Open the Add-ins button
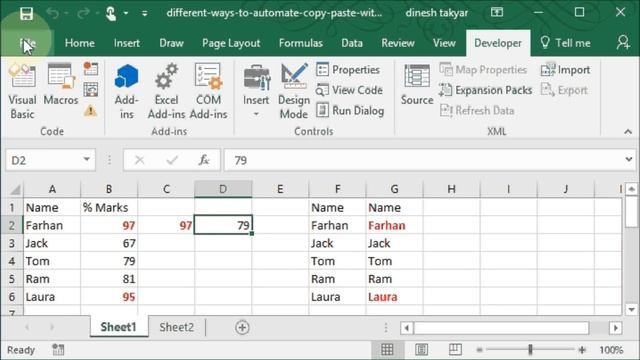This screenshot has height=360, width=640. click(x=127, y=91)
